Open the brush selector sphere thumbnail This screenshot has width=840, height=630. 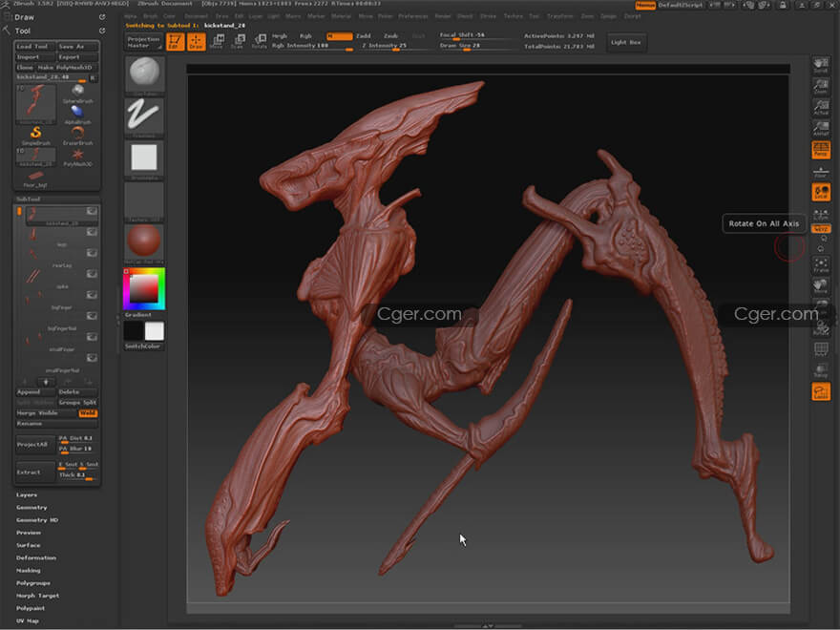145,73
